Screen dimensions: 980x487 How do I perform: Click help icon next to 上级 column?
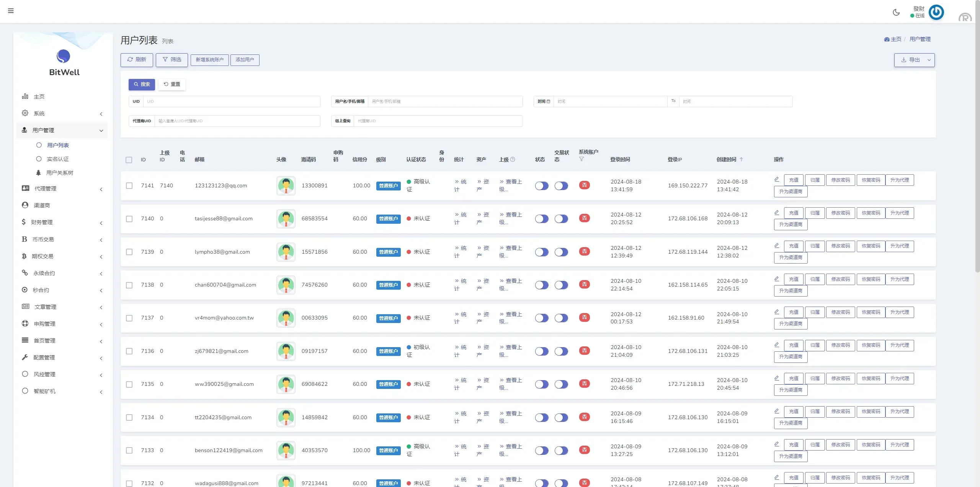513,159
